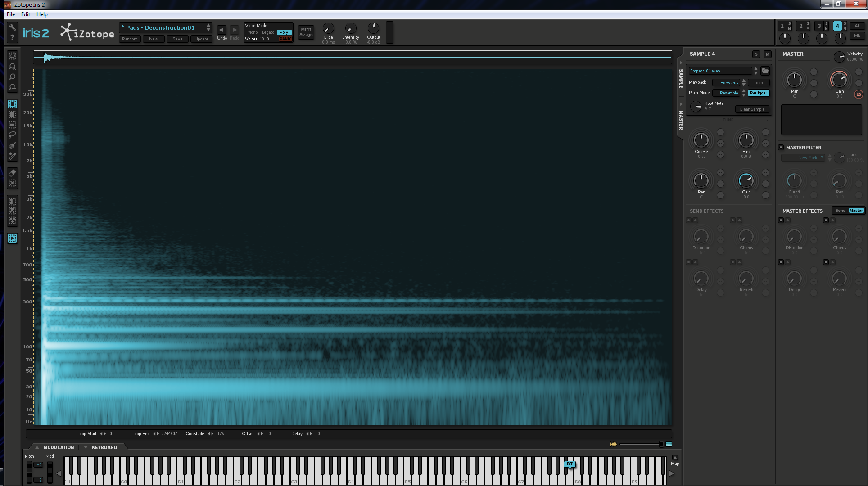
Task: Select the time selection tool
Action: pyautogui.click(x=12, y=104)
